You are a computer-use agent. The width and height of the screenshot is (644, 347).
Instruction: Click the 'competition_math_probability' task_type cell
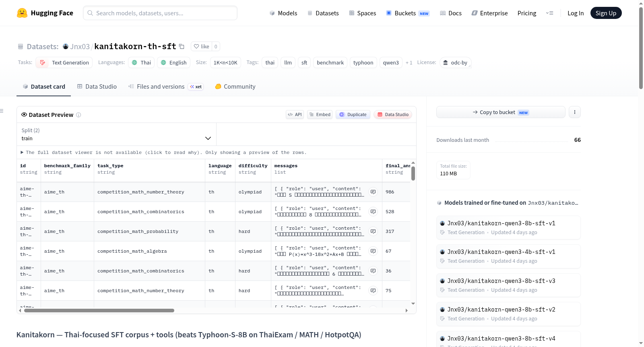tap(149, 231)
